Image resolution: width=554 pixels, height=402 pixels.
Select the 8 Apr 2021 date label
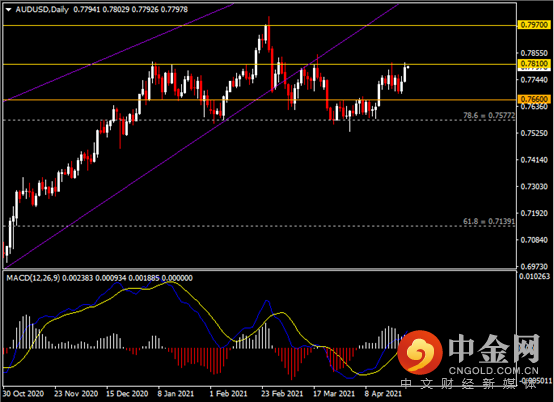coord(383,394)
